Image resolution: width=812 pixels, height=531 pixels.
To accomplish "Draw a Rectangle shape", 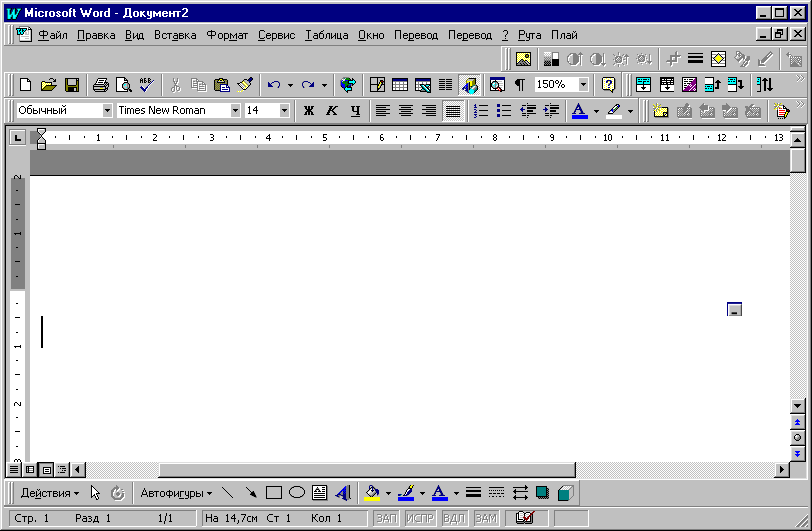I will (273, 493).
